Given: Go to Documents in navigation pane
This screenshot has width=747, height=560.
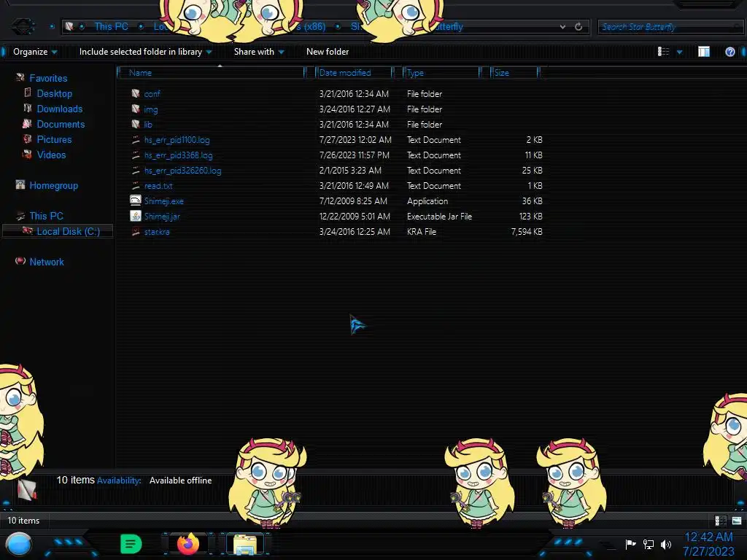Looking at the screenshot, I should pyautogui.click(x=61, y=124).
